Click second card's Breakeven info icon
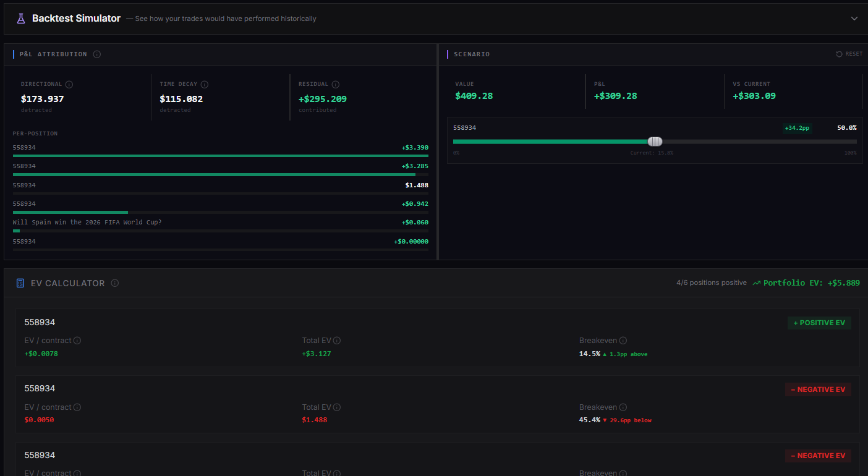The image size is (868, 476). pos(623,407)
